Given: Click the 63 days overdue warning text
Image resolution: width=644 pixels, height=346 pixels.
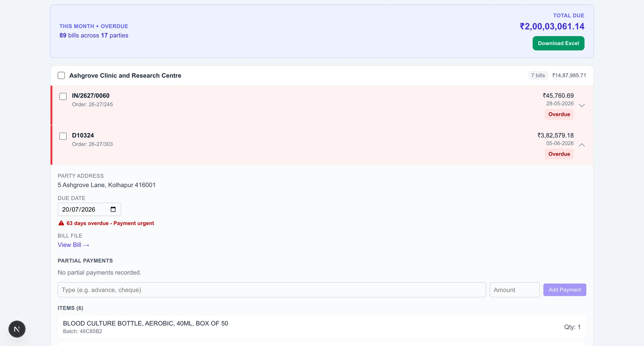Looking at the screenshot, I should (x=110, y=223).
